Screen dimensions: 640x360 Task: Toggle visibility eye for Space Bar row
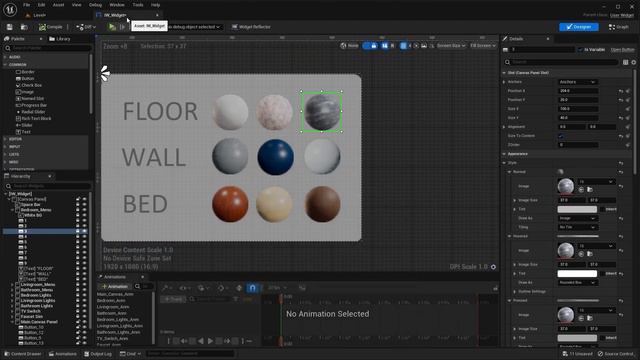(84, 204)
